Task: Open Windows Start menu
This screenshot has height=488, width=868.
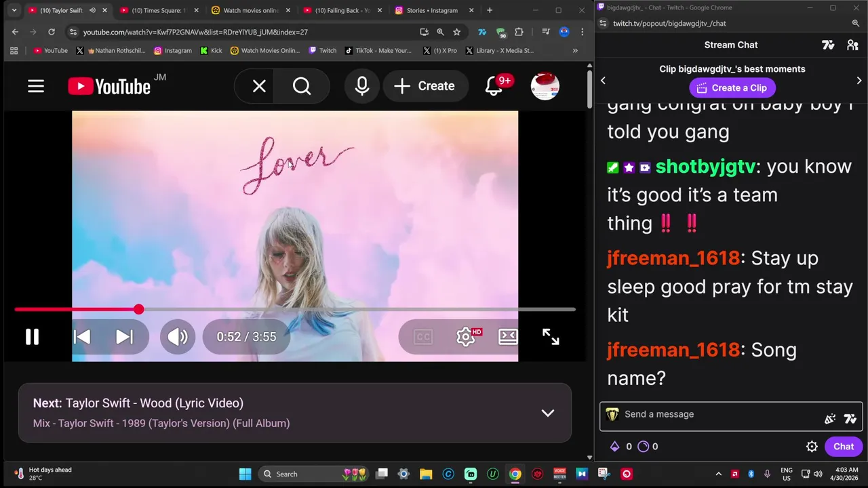Action: pos(245,474)
